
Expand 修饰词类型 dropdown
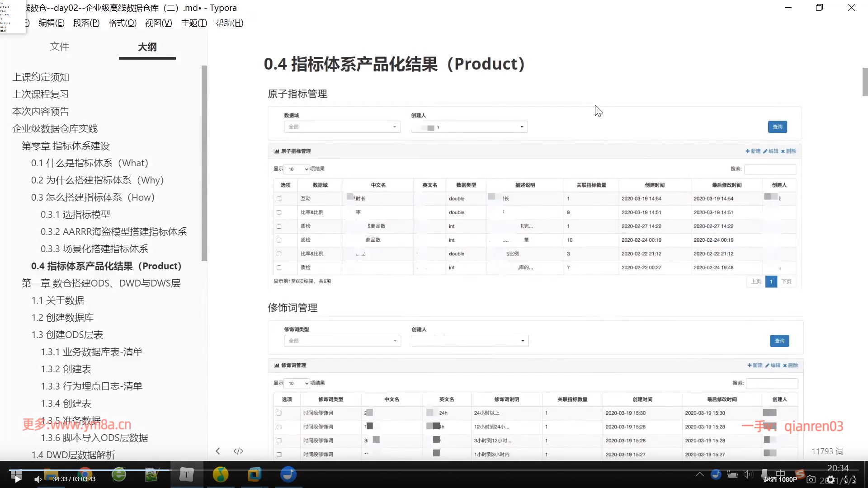(x=342, y=341)
